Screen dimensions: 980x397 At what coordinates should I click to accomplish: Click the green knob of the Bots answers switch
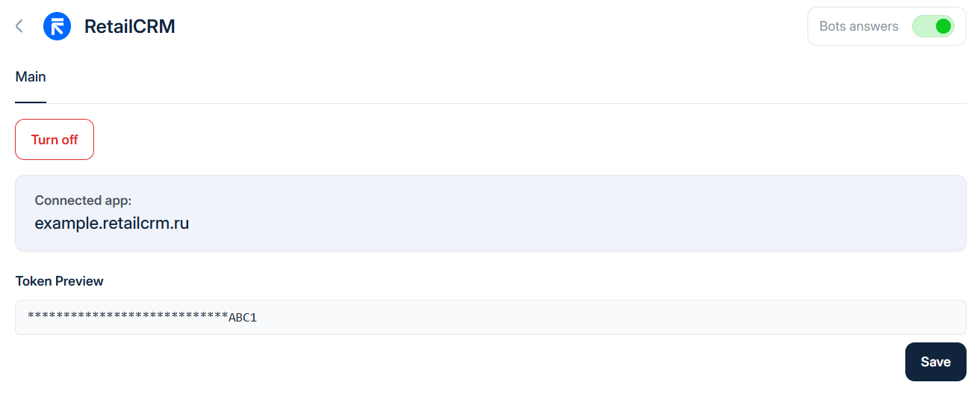[943, 26]
